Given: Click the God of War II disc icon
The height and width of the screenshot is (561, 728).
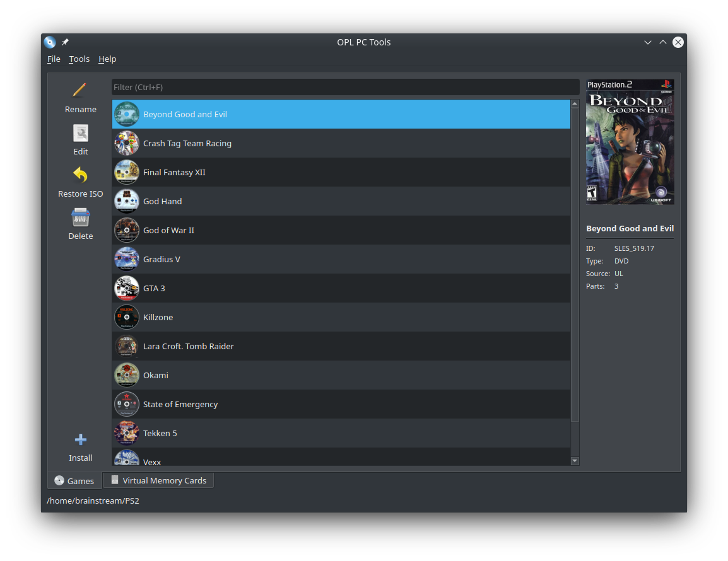Looking at the screenshot, I should tap(127, 230).
